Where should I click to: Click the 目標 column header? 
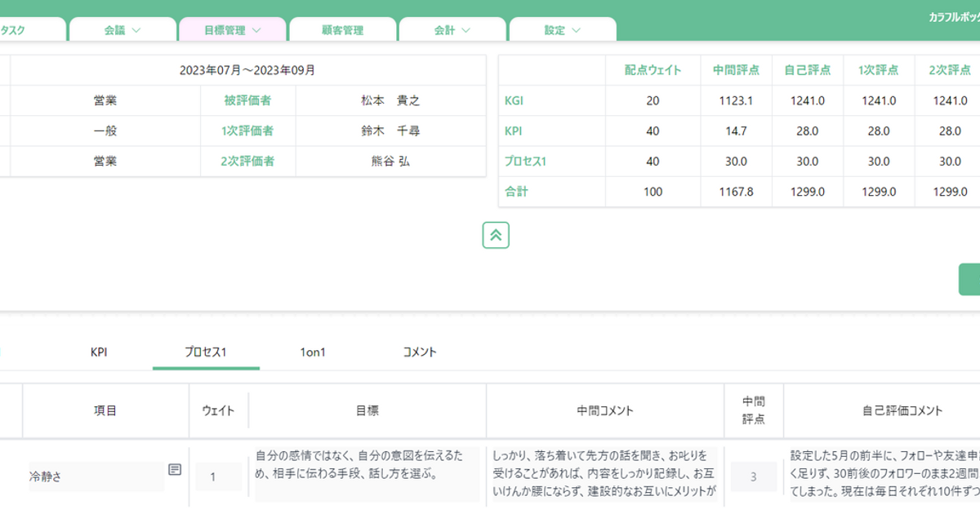click(x=367, y=410)
